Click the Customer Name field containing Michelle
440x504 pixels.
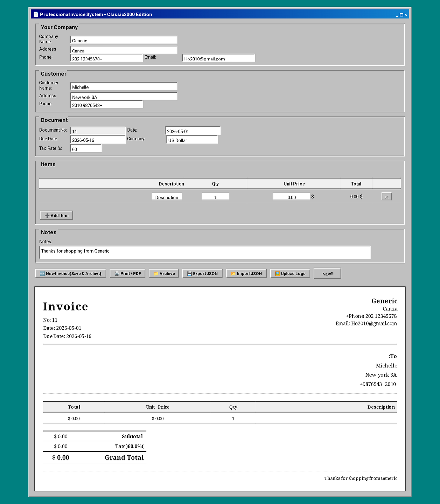(x=124, y=86)
